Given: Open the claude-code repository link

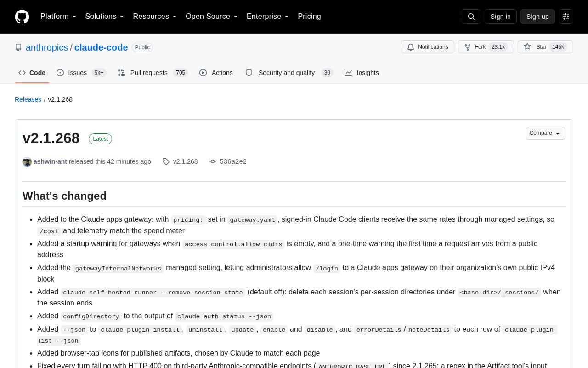Looking at the screenshot, I should (101, 47).
